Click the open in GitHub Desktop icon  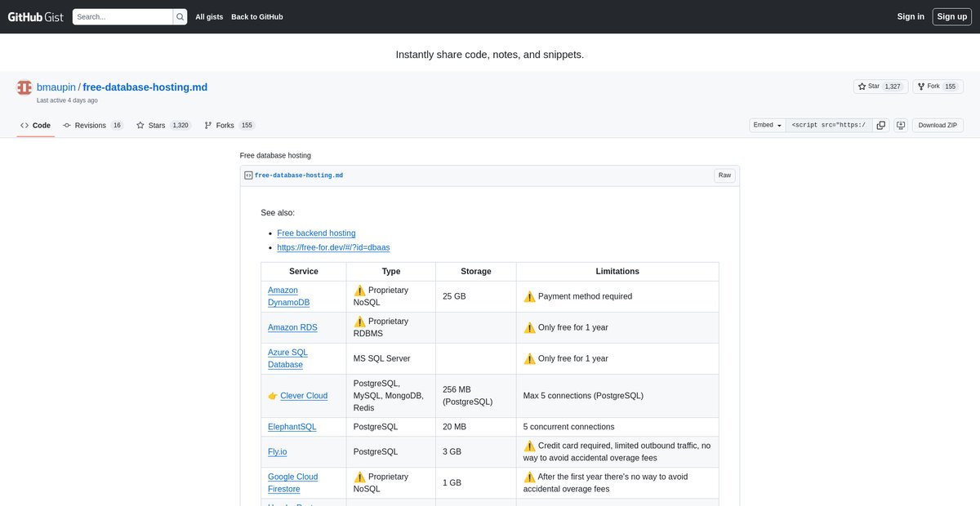901,125
